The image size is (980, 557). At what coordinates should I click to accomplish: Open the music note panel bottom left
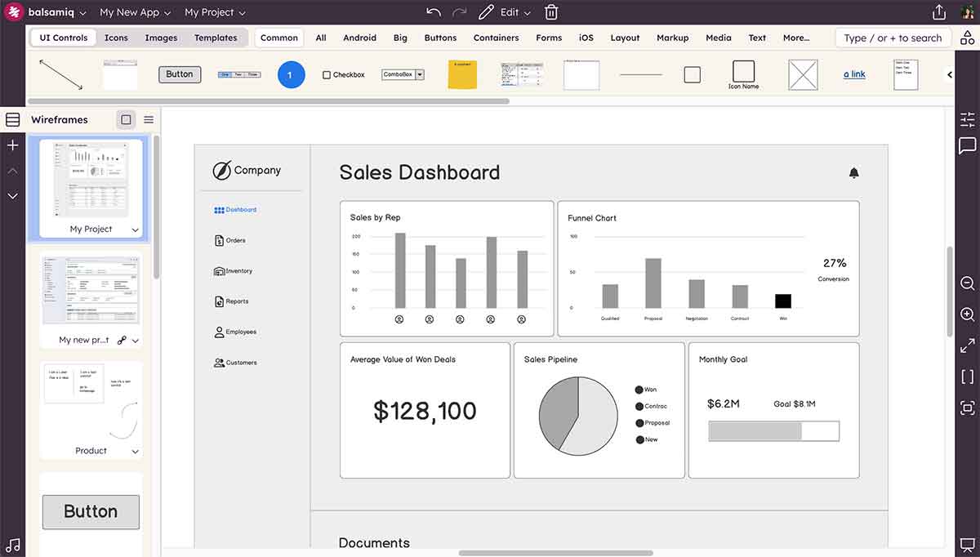[12, 545]
